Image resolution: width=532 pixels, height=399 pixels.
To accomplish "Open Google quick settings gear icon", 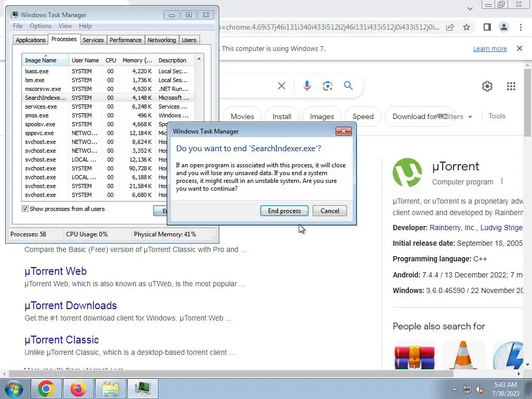I will pos(487,86).
